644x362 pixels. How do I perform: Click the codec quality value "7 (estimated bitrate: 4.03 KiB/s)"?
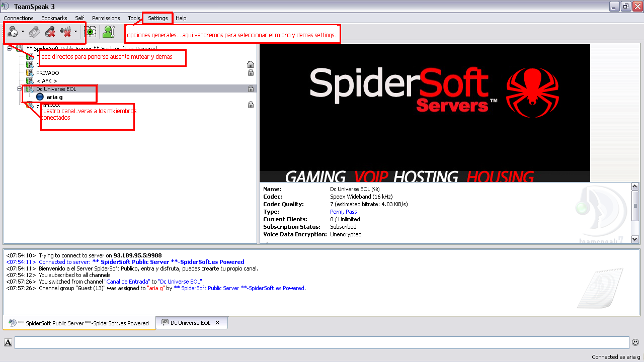[369, 204]
